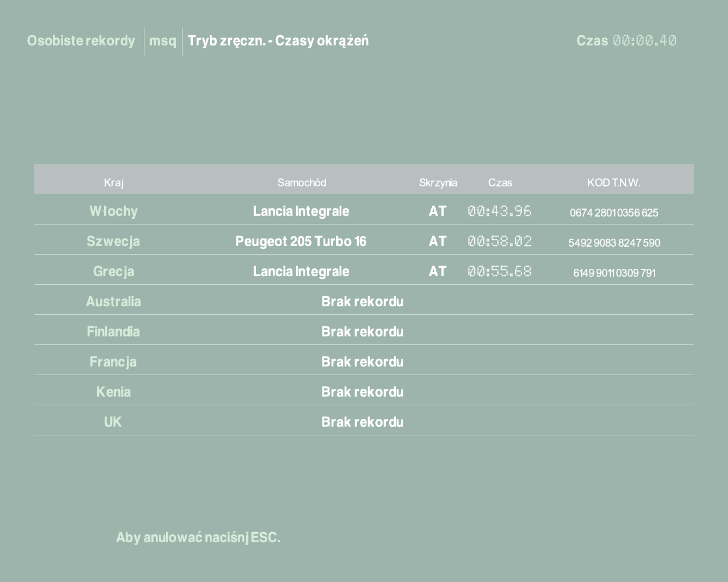Click the KOD T.N.W. column header
This screenshot has width=728, height=582.
[x=614, y=182]
